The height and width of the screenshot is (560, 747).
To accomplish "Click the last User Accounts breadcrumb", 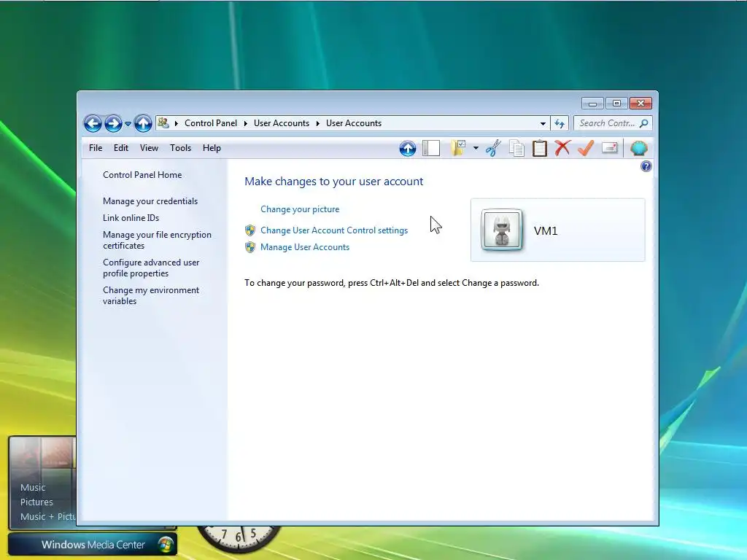I will click(354, 122).
